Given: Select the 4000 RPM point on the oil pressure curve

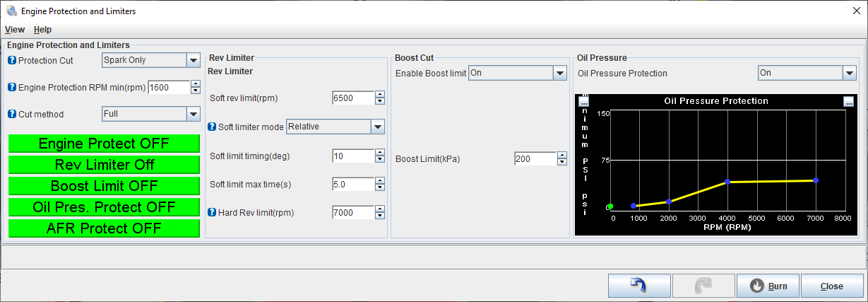Looking at the screenshot, I should (x=727, y=182).
